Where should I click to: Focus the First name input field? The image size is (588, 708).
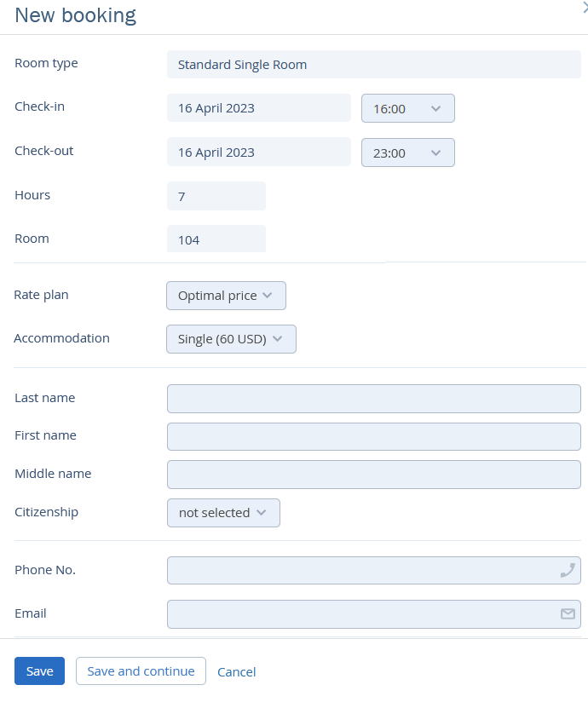[x=374, y=436]
